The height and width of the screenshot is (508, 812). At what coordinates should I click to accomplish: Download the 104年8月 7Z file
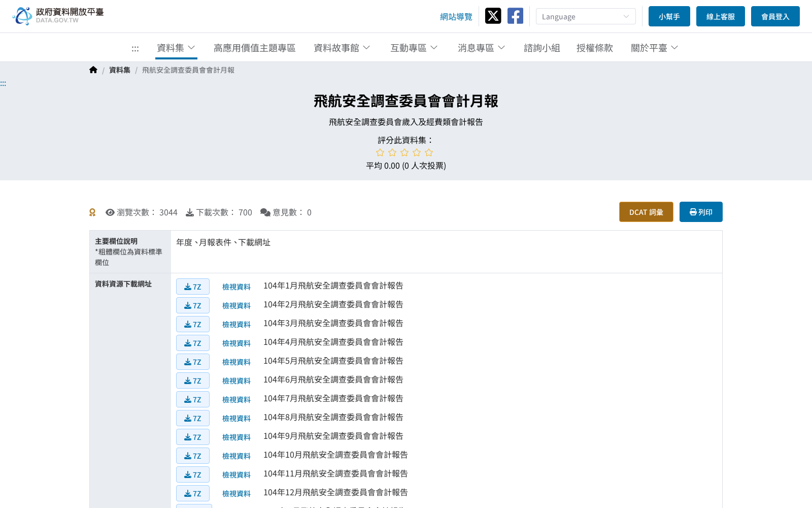(x=193, y=418)
